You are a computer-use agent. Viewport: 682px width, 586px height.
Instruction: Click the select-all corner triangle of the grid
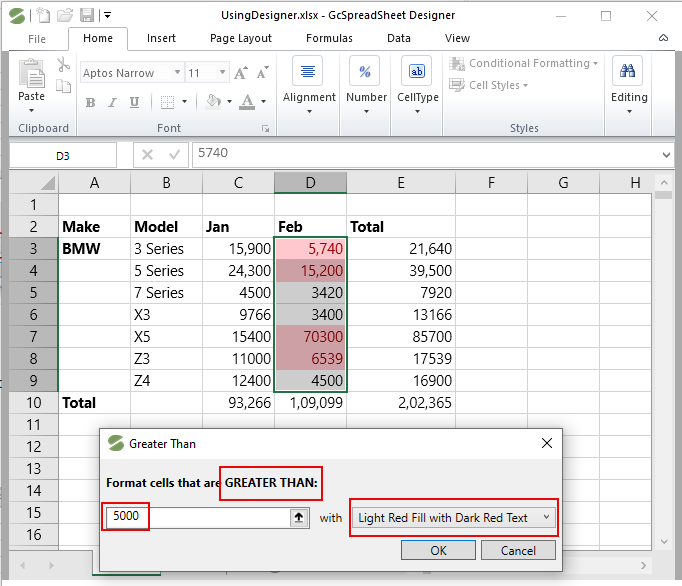click(48, 183)
